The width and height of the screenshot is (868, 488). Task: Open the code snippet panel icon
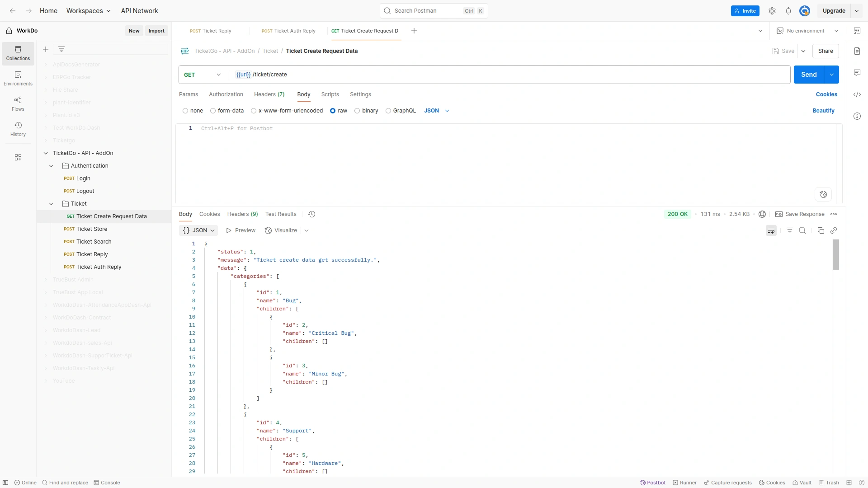(x=857, y=94)
